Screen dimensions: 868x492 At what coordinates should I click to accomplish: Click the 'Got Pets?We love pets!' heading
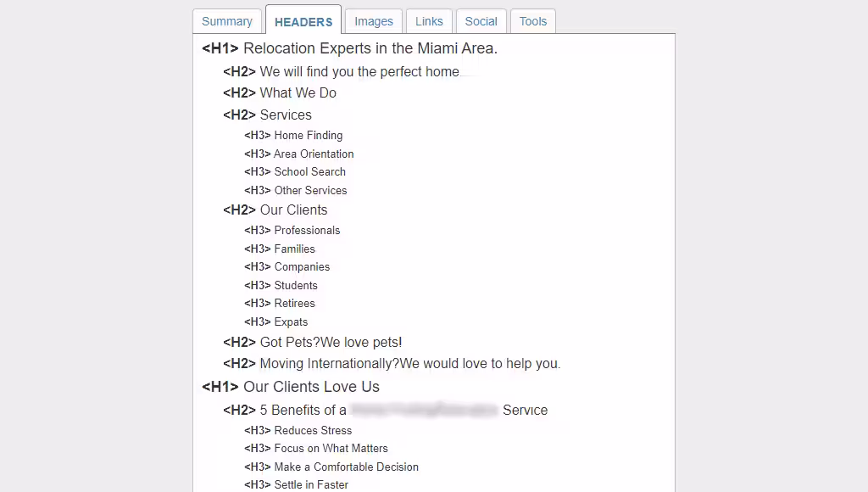coord(331,342)
